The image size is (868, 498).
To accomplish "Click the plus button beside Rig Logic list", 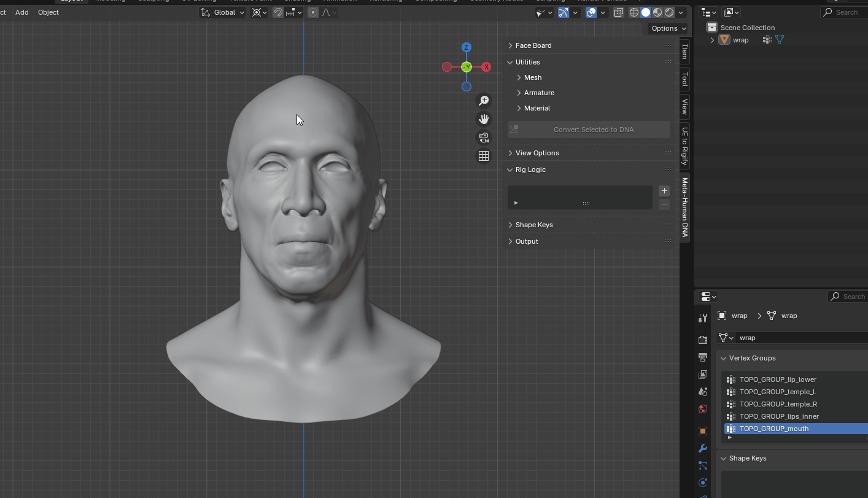I will (664, 191).
